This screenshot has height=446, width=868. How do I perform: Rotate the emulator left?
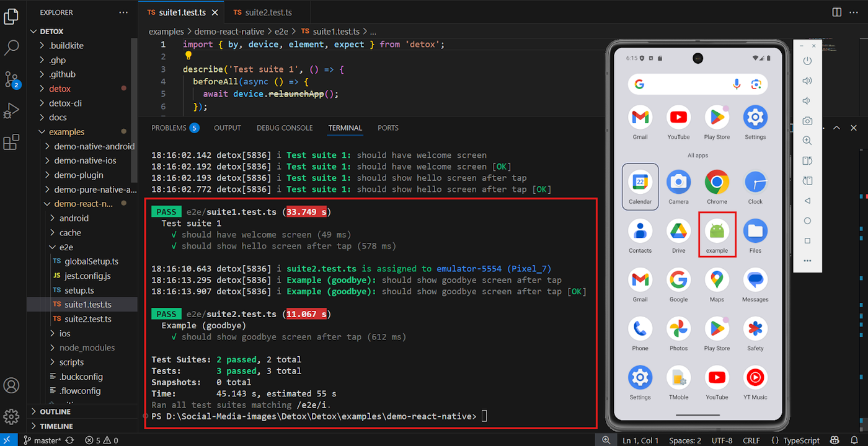click(x=807, y=161)
